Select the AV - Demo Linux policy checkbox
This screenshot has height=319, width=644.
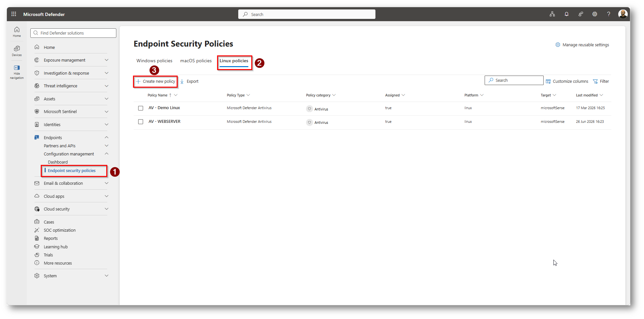(x=141, y=108)
